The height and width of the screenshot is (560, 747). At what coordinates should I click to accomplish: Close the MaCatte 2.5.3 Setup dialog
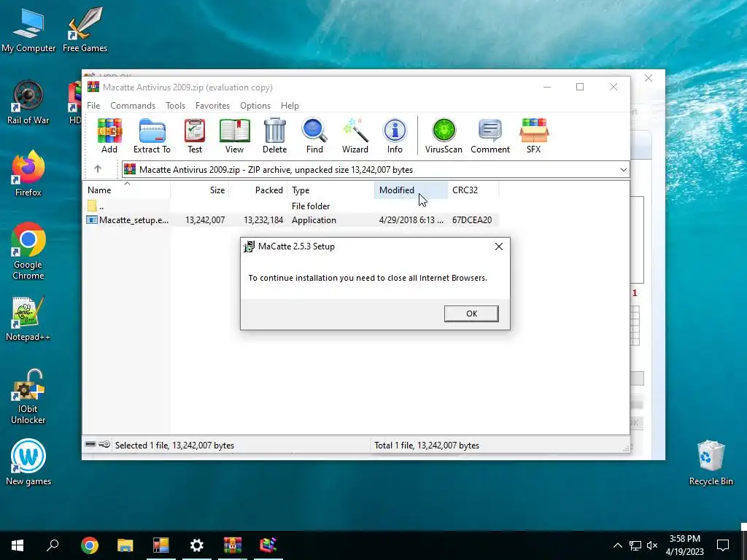coord(499,246)
